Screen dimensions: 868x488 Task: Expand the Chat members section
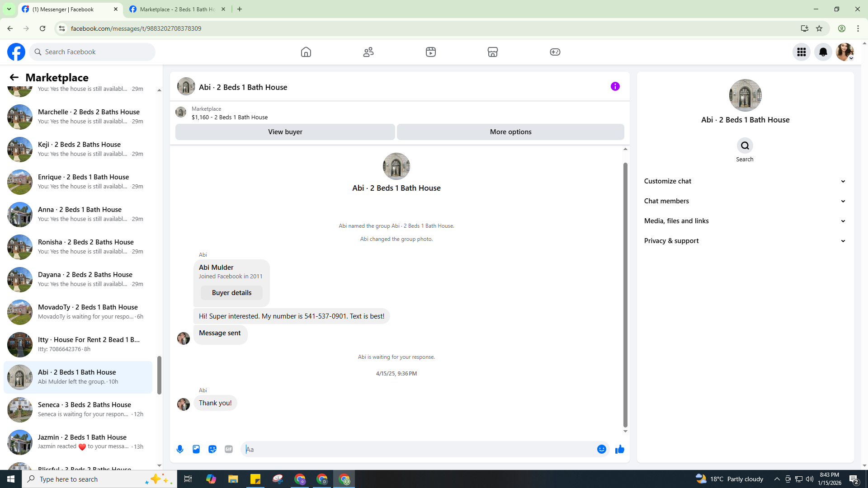point(745,201)
